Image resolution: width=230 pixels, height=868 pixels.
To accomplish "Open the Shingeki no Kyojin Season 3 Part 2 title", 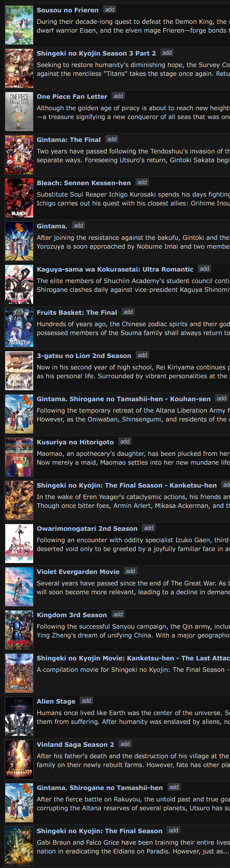I will [96, 53].
